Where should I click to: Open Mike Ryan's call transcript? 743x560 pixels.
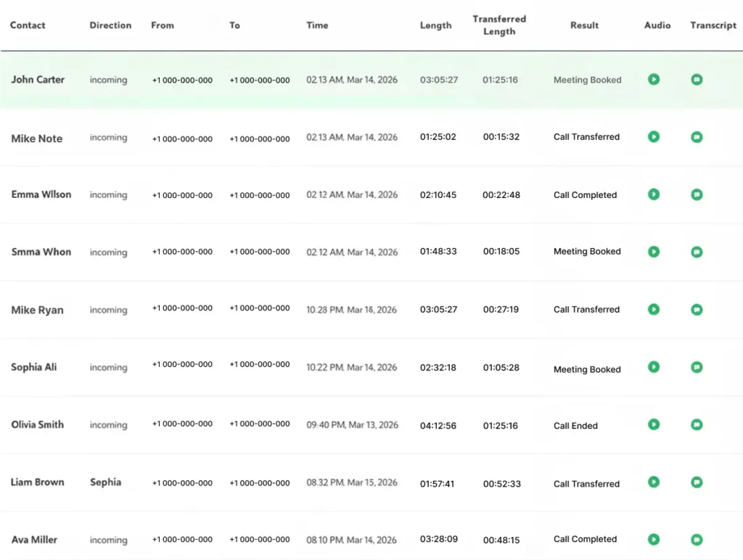[697, 309]
